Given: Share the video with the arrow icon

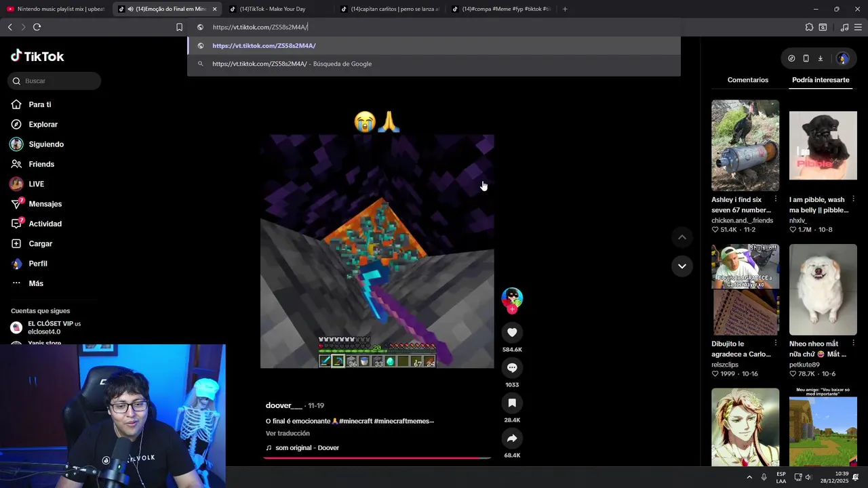Looking at the screenshot, I should click(512, 438).
